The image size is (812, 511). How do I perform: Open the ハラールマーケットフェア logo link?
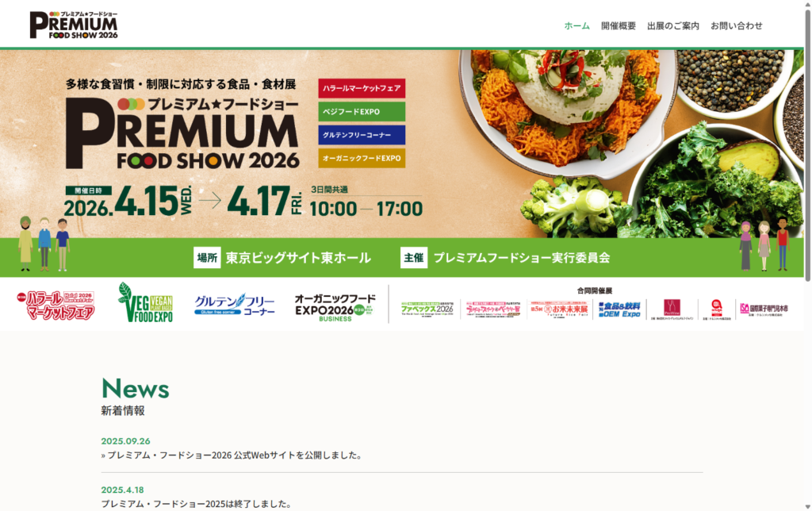(x=56, y=305)
